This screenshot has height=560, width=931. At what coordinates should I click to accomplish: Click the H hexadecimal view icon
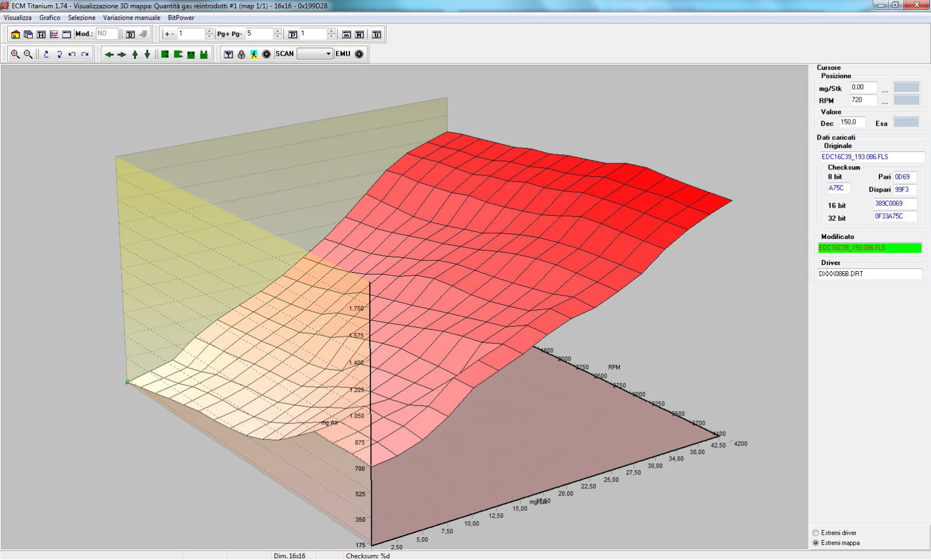click(x=41, y=34)
